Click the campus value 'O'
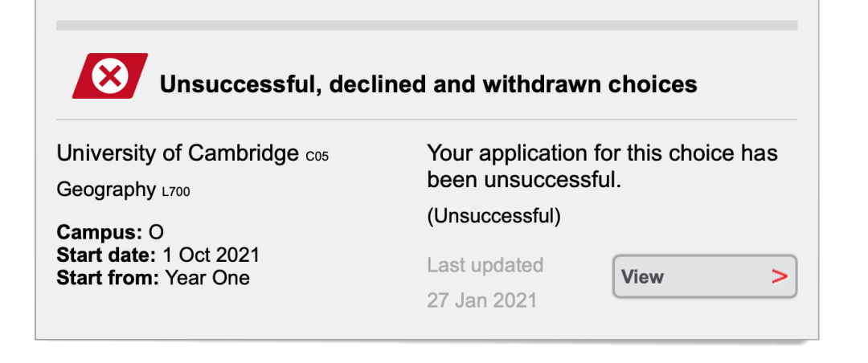 pyautogui.click(x=156, y=233)
